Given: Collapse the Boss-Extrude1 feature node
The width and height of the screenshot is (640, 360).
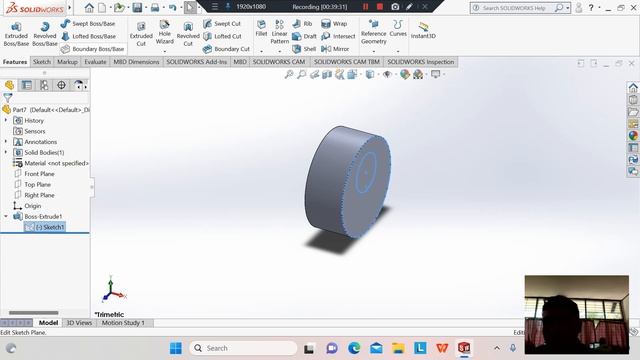Looking at the screenshot, I should pyautogui.click(x=6, y=216).
